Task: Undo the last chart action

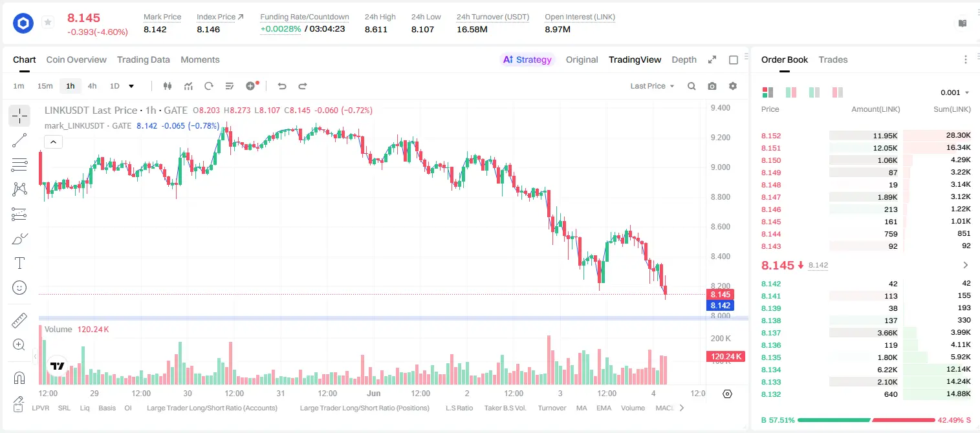Action: tap(282, 86)
